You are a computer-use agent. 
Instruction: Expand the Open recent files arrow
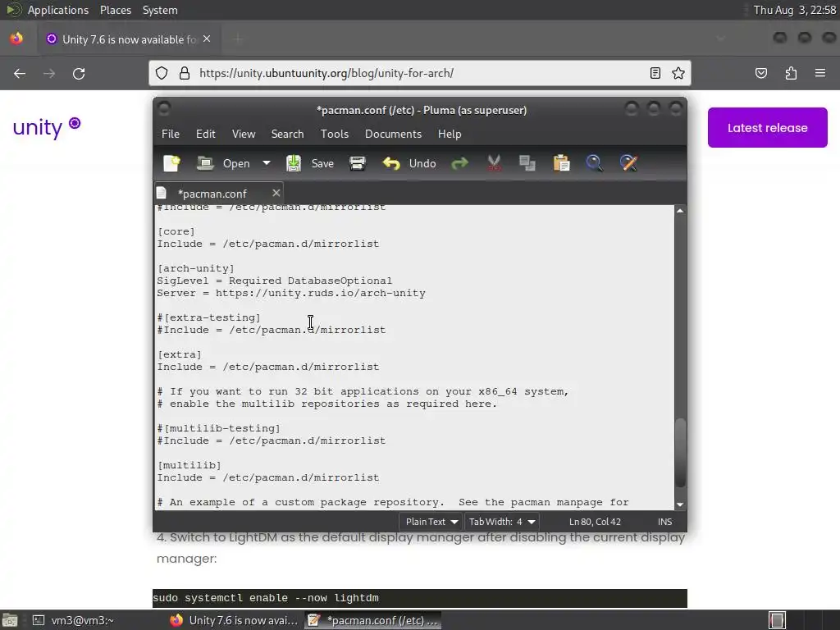coord(267,163)
